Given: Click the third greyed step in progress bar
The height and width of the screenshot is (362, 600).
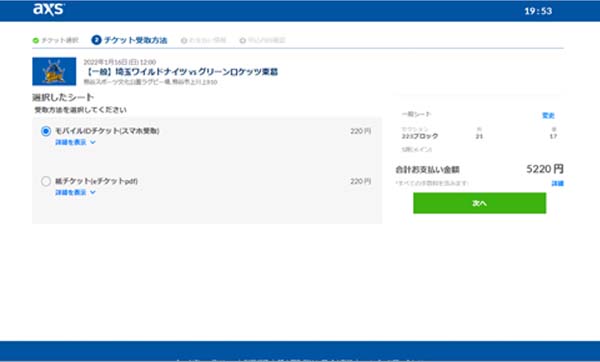Looking at the screenshot, I should [x=203, y=40].
